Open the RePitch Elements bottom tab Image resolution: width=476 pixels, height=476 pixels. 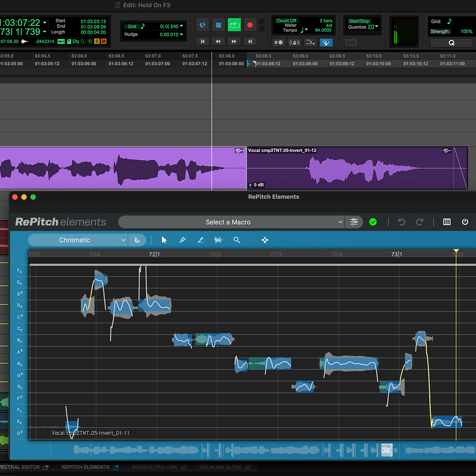pos(90,467)
